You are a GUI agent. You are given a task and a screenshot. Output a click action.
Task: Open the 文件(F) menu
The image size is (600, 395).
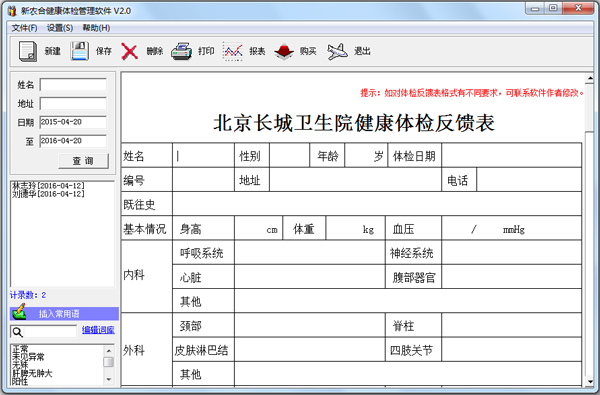pyautogui.click(x=24, y=28)
